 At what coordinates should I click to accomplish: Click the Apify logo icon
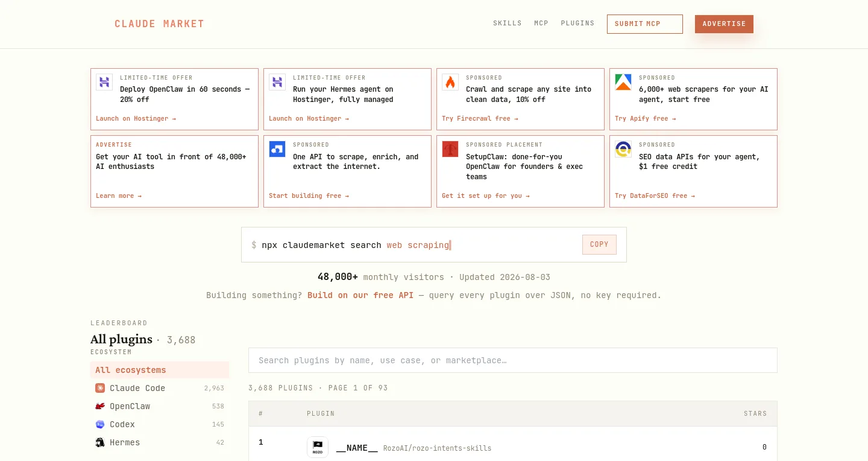coord(623,82)
